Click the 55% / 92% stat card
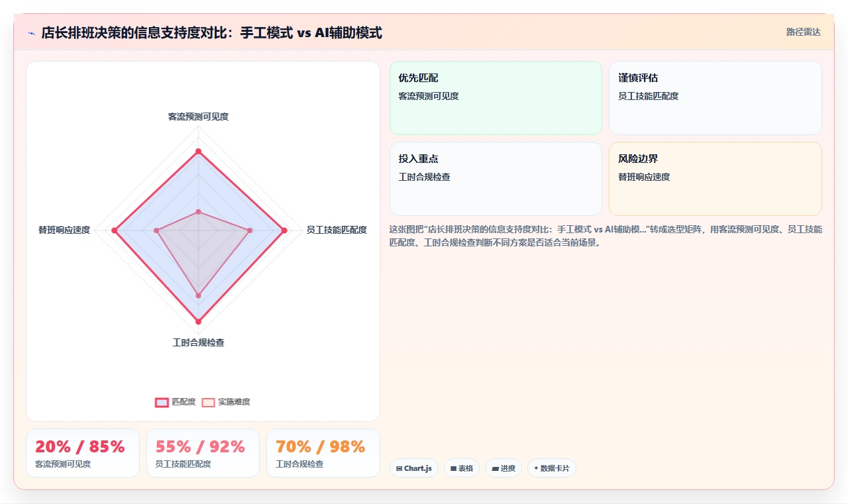This screenshot has width=848, height=504. point(203,453)
